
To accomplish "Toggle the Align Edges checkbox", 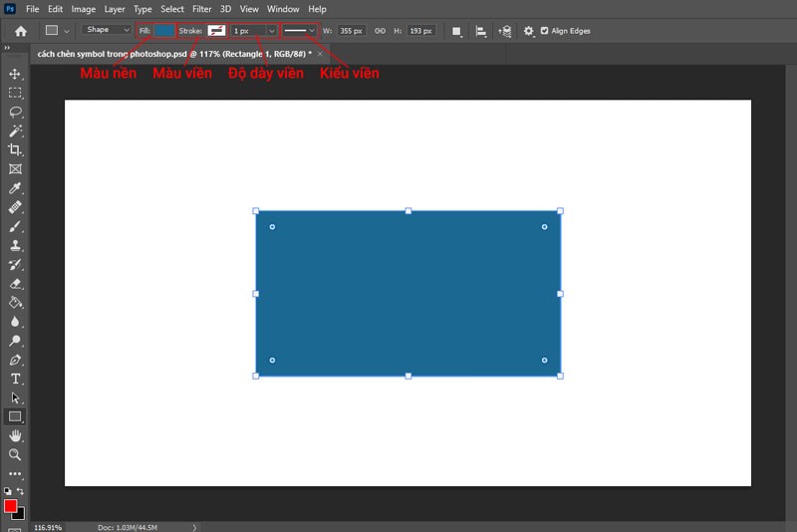I will coord(543,31).
